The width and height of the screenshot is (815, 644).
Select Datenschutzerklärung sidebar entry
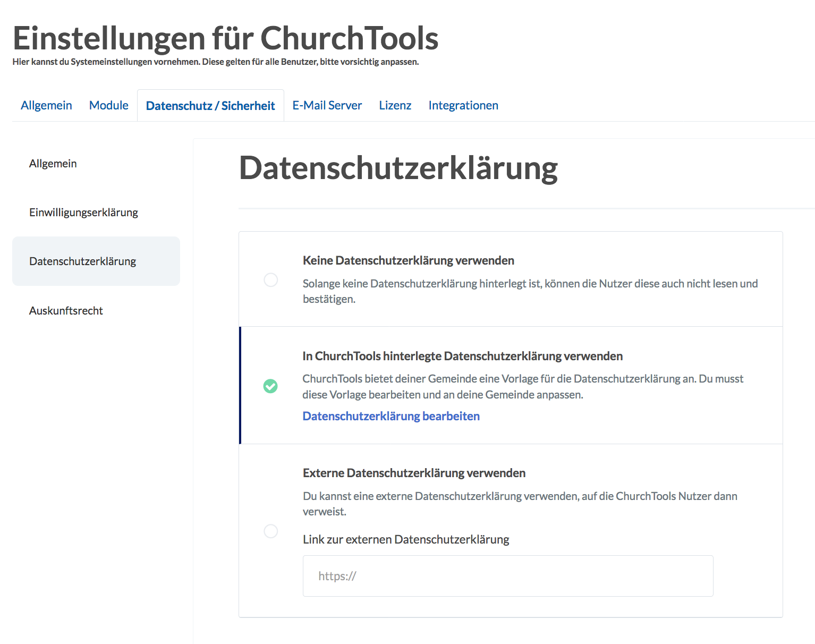[x=96, y=261]
